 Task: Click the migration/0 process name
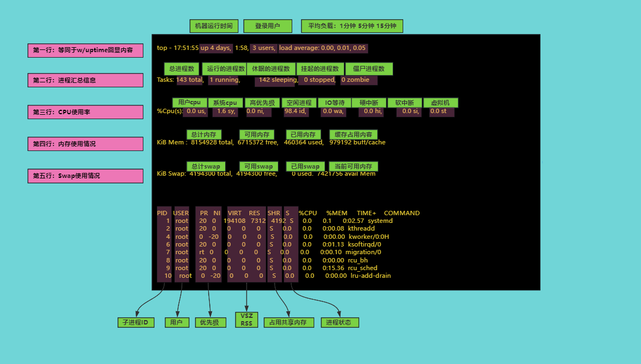click(x=364, y=252)
